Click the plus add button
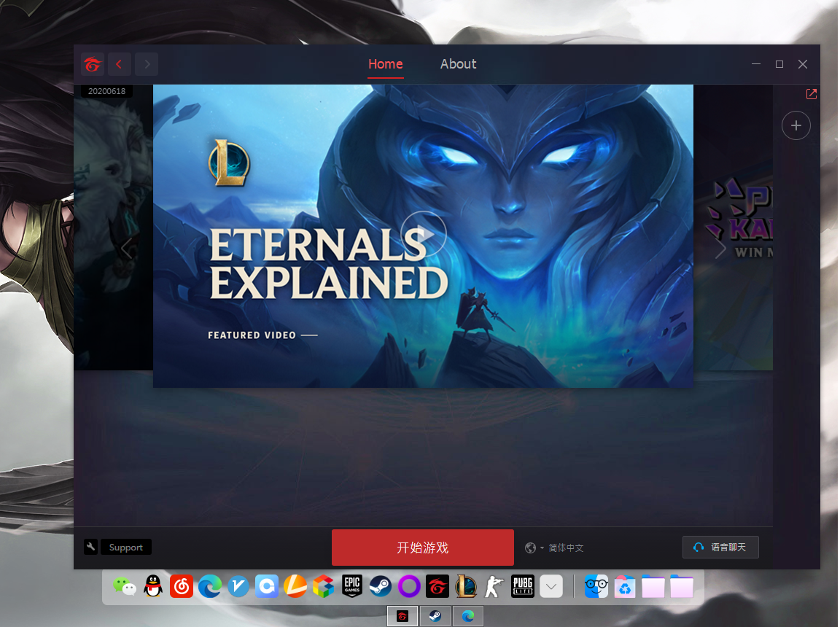The width and height of the screenshot is (840, 627). [796, 126]
